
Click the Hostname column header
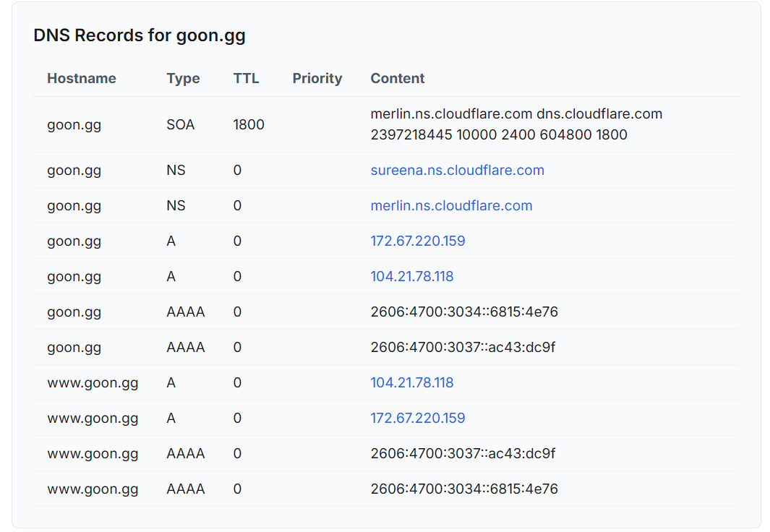coord(82,79)
